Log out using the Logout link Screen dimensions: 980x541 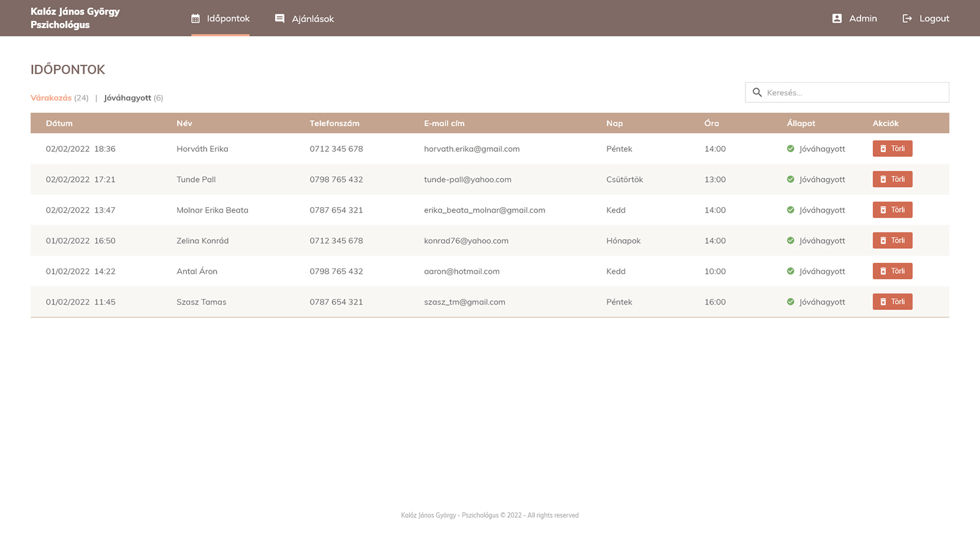click(926, 18)
